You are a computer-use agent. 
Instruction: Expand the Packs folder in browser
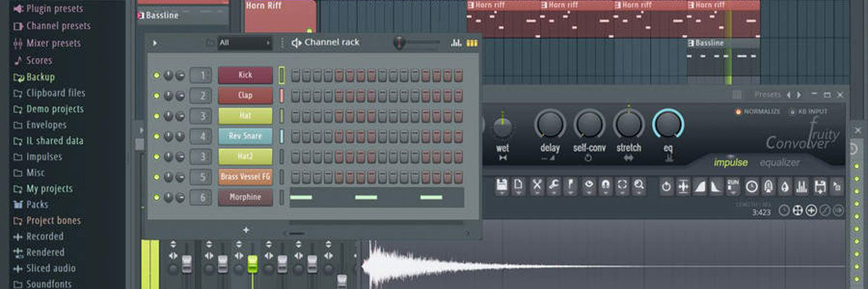point(30,204)
